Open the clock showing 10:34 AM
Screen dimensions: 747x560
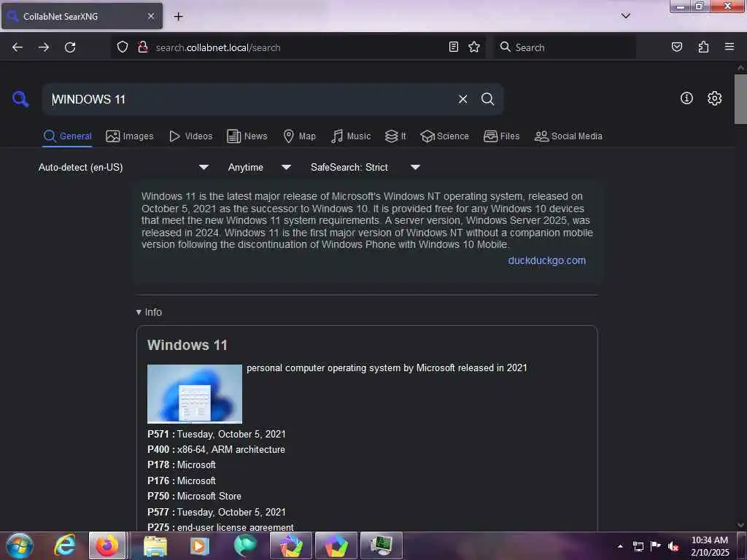(710, 546)
